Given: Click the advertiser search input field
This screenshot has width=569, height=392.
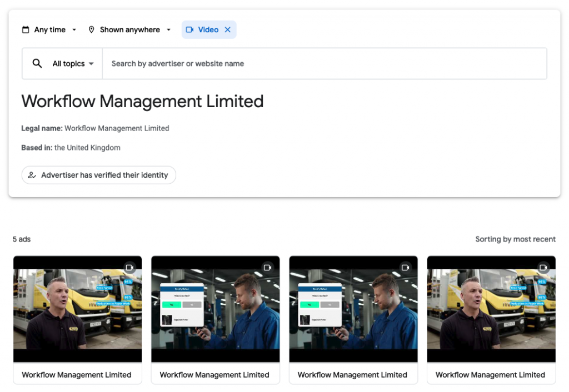Looking at the screenshot, I should [278, 63].
